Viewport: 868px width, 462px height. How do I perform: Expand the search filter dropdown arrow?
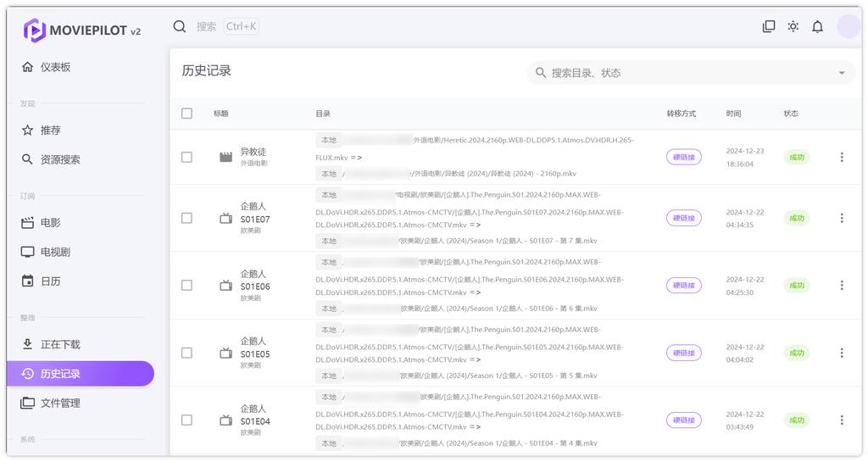click(842, 73)
